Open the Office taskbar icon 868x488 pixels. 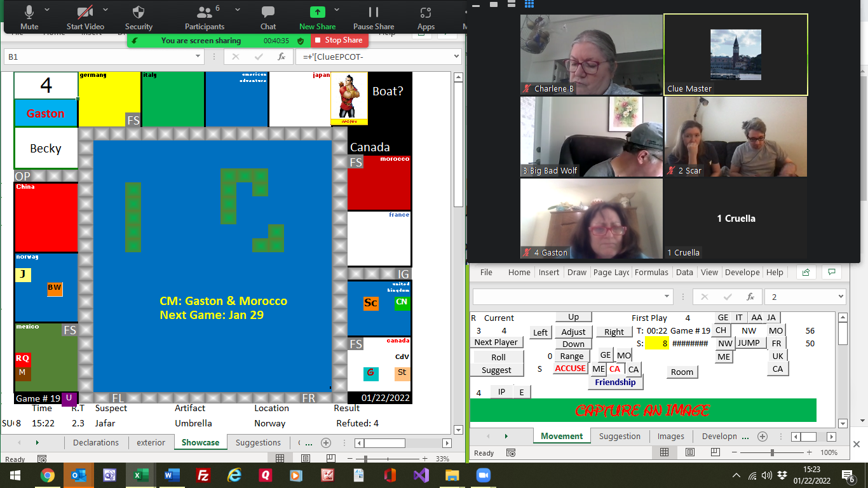[x=390, y=475]
